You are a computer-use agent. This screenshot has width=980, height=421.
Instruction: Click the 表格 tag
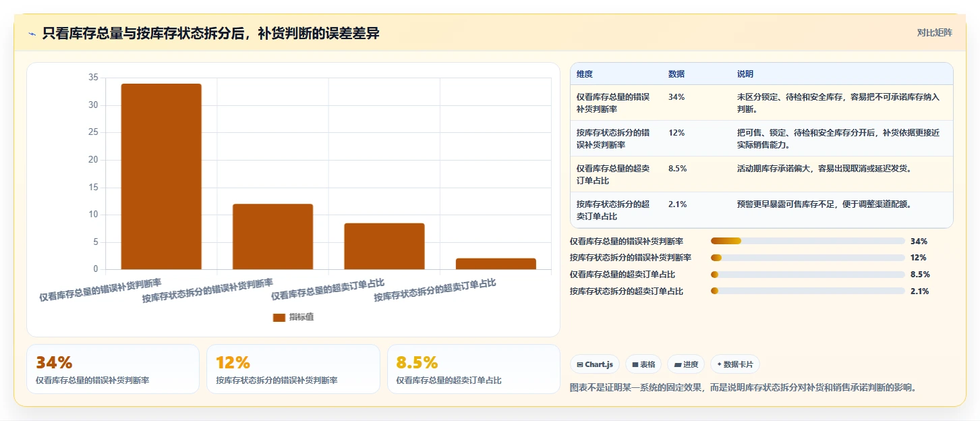tap(643, 364)
